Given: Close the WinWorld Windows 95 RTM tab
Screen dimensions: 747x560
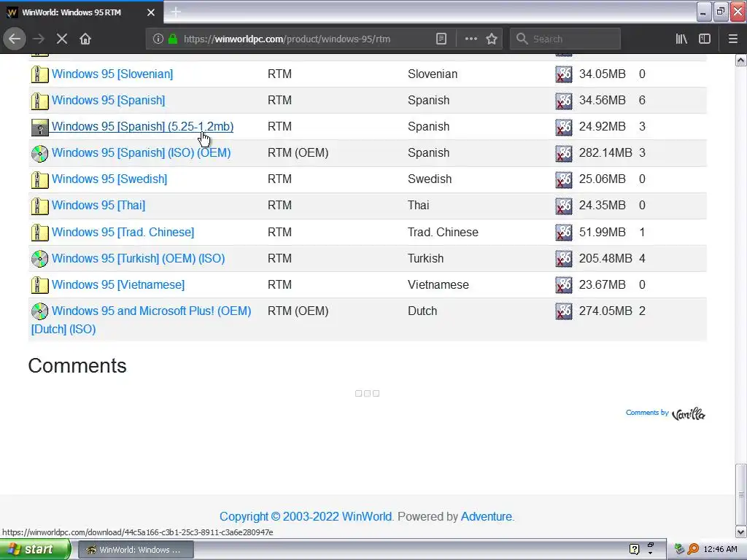Looking at the screenshot, I should coord(150,12).
